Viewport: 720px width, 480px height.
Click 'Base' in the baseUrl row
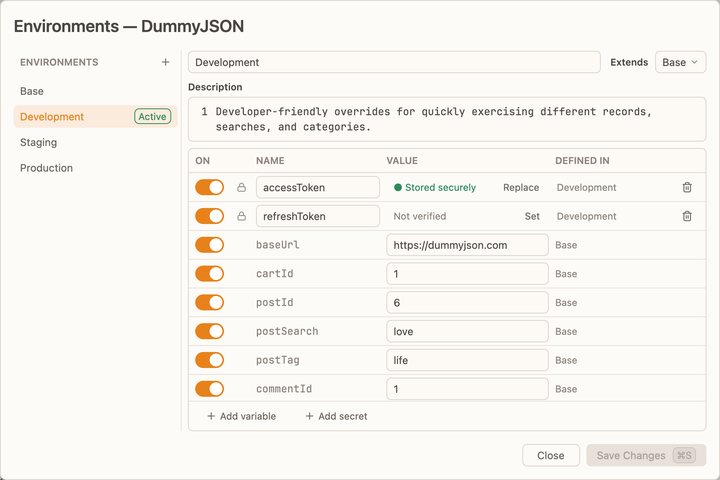[566, 245]
